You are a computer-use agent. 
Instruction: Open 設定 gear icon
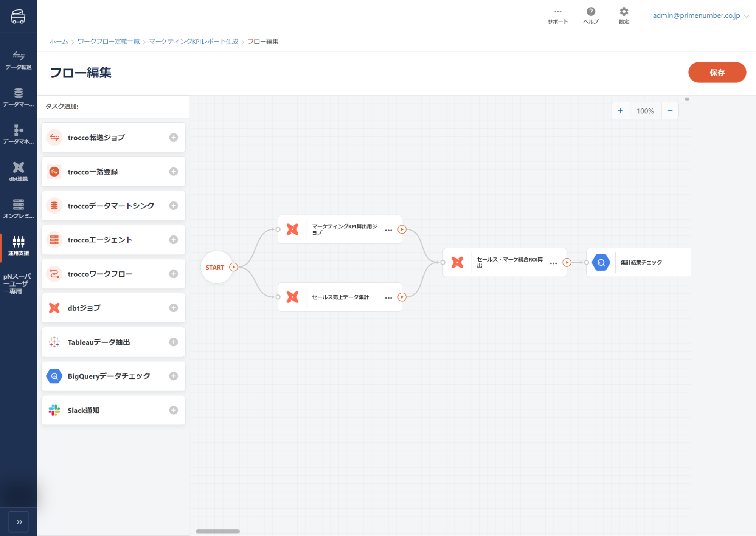[x=624, y=12]
